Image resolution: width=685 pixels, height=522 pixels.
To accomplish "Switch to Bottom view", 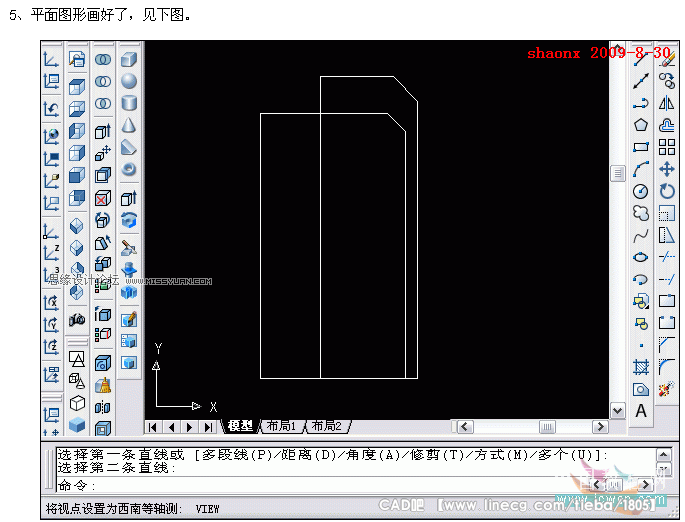I will tap(77, 109).
